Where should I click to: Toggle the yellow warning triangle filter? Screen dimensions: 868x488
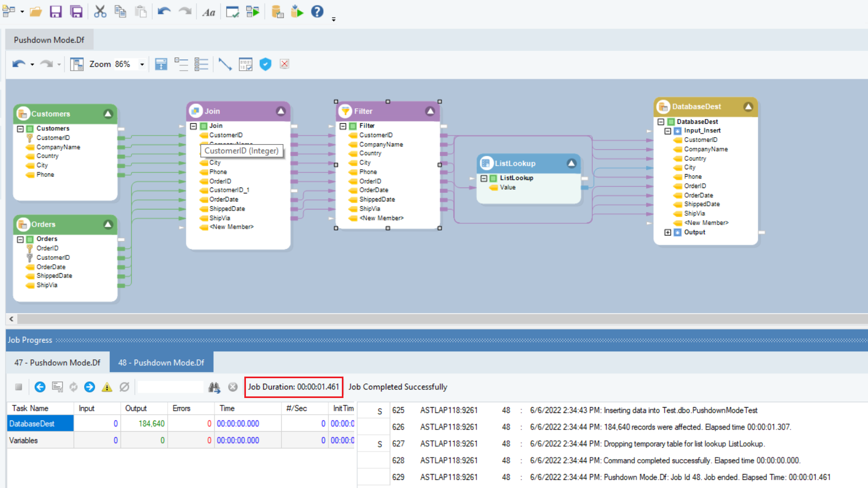pos(107,387)
